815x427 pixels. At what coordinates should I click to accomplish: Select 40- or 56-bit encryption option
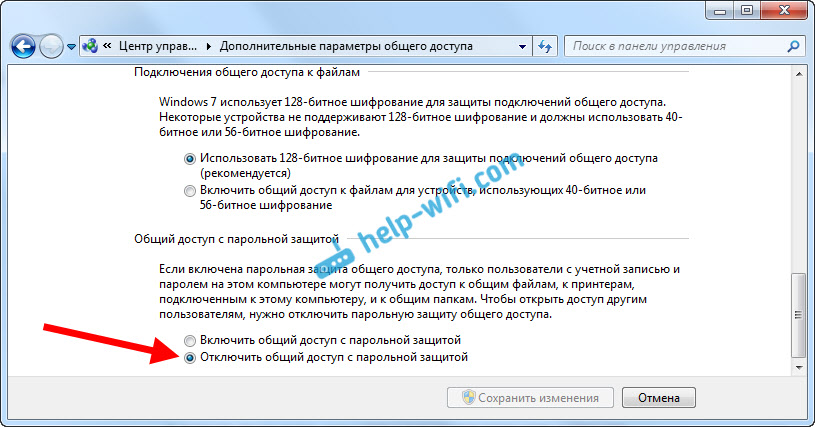[x=191, y=190]
